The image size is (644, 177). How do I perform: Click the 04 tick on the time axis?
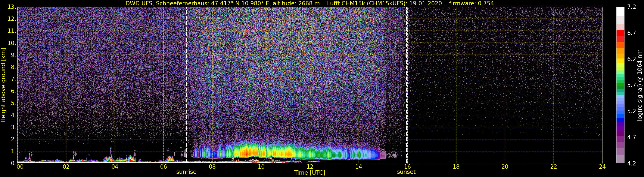pyautogui.click(x=115, y=167)
